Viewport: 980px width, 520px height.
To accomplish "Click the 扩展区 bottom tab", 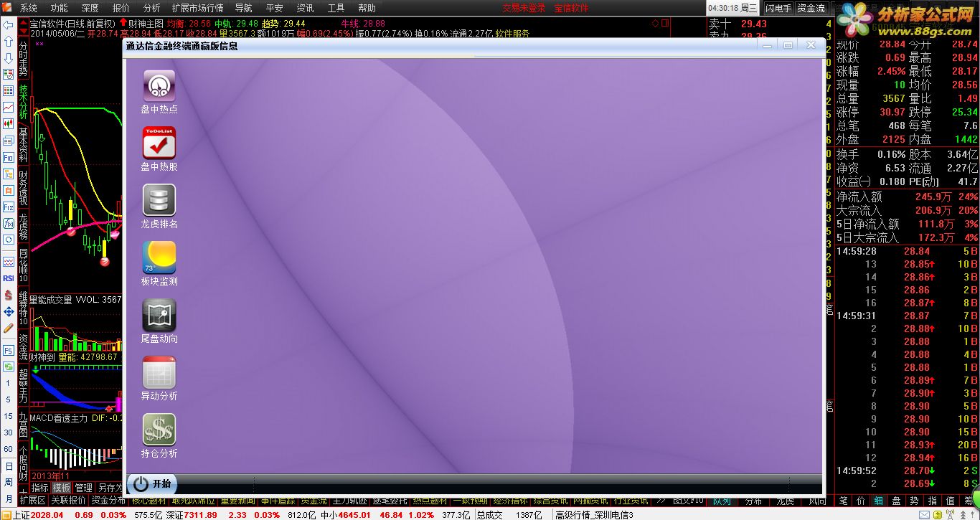I will [32, 500].
